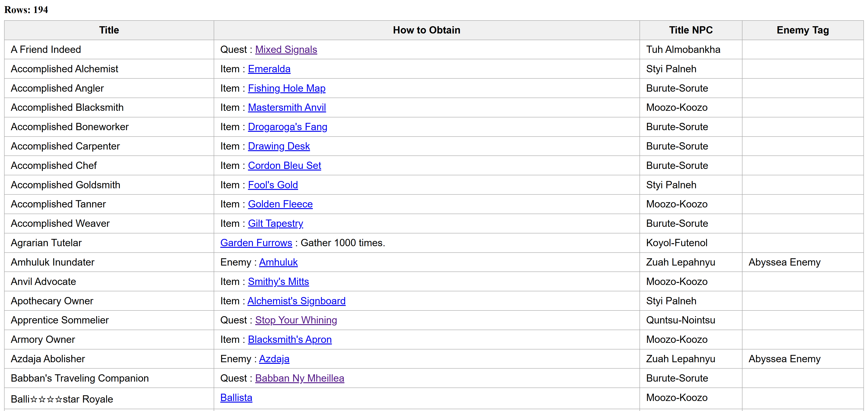
Task: Click the Gilt Tapestry link
Action: [275, 224]
